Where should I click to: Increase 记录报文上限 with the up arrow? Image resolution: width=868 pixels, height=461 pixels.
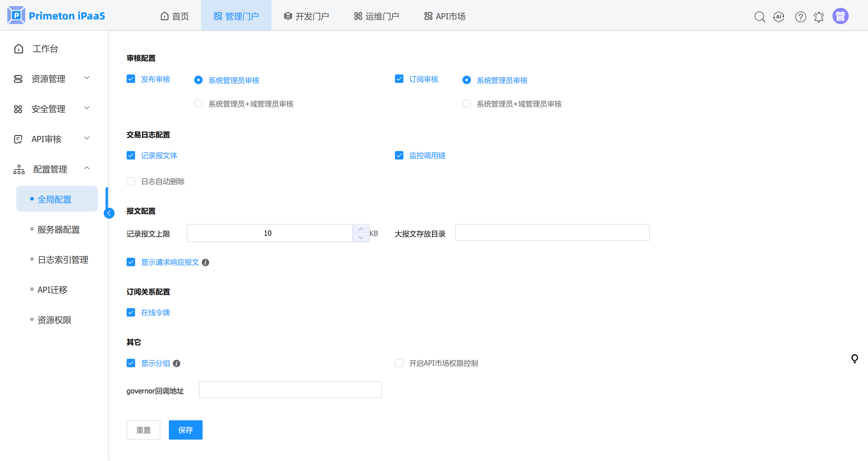point(361,229)
